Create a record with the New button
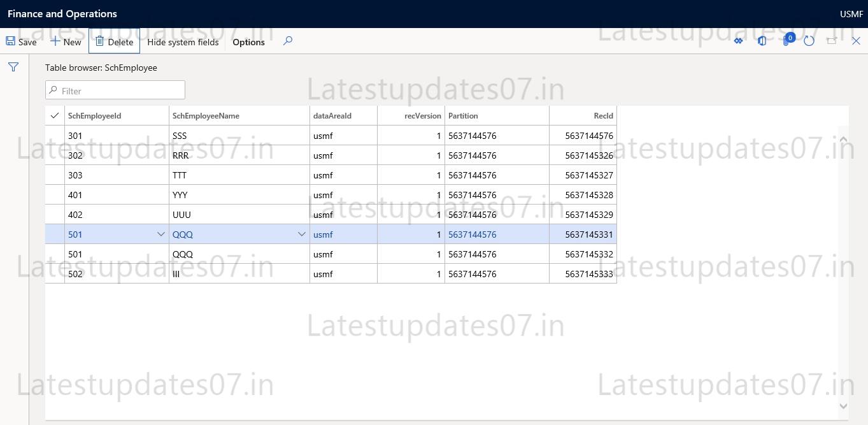The image size is (868, 425). (x=66, y=41)
